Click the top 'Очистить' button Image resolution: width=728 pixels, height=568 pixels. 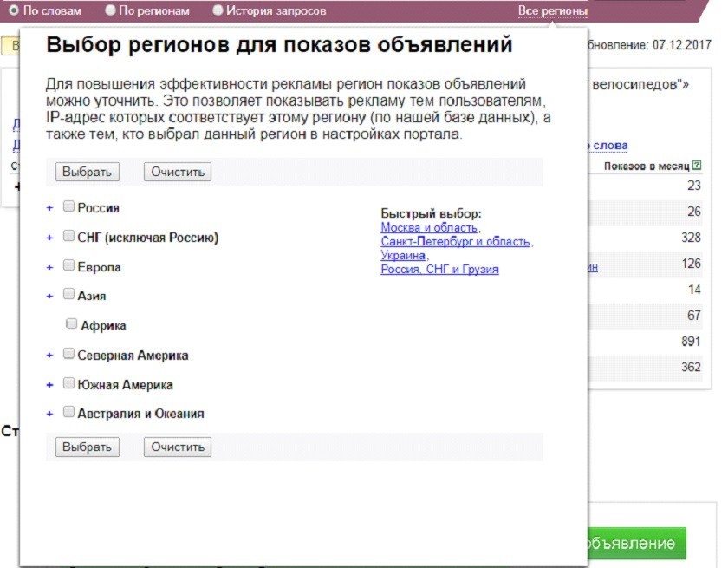(178, 172)
